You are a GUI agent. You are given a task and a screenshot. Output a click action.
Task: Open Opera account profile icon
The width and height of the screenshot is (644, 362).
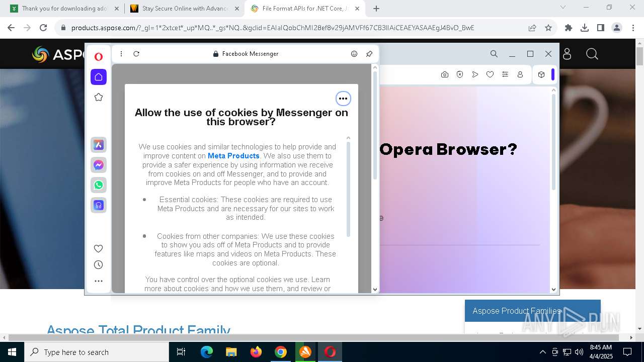520,74
